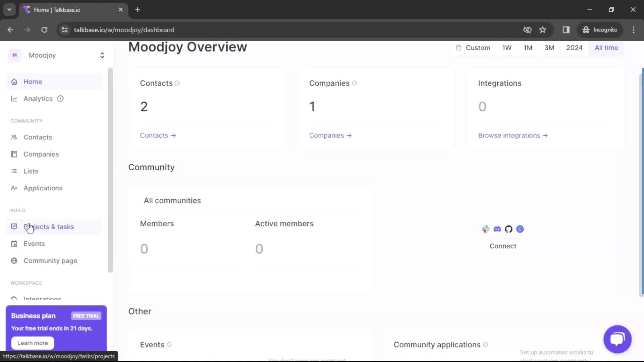Select the 2024 time filter
Image resolution: width=644 pixels, height=362 pixels.
[x=574, y=48]
